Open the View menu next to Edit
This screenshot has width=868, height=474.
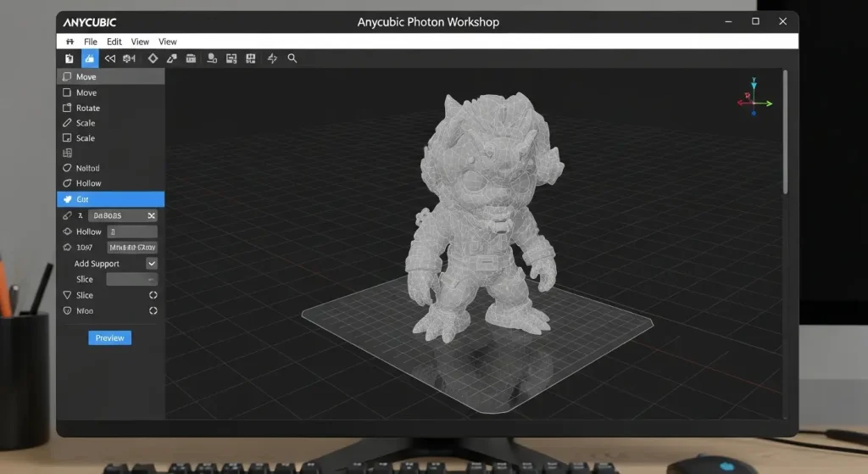pos(140,42)
